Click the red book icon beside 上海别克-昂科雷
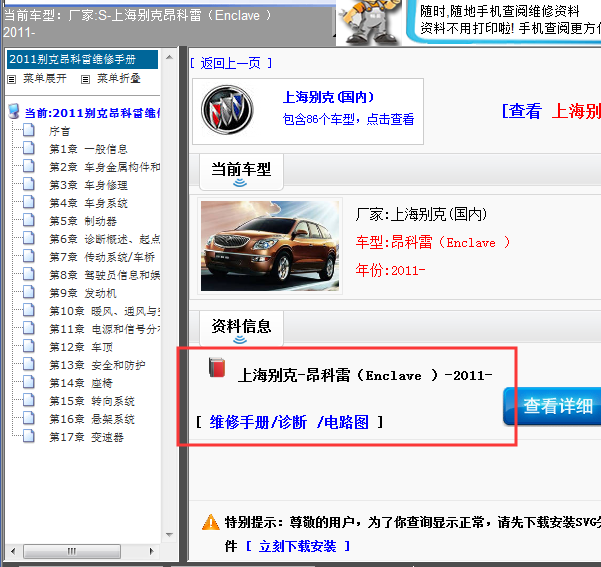 coord(217,367)
